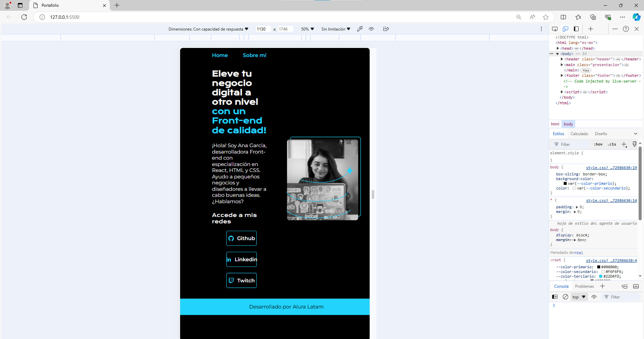
Task: Open more tools plus button in DevTools toolbar
Action: [591, 29]
